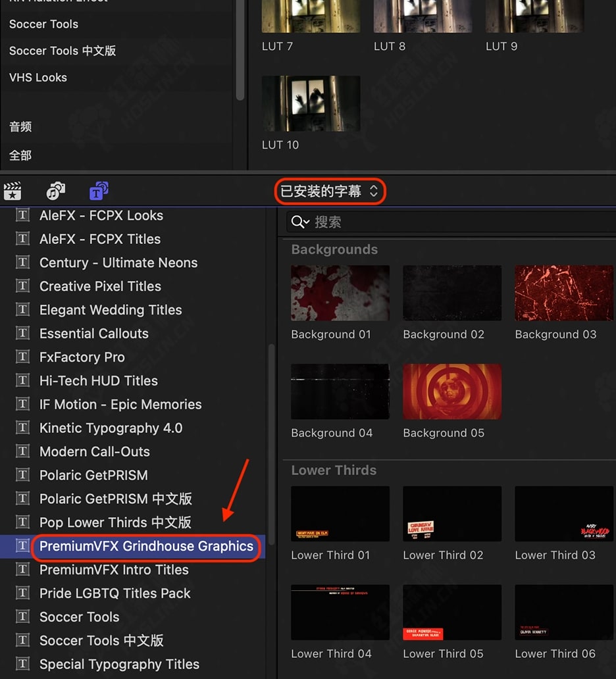This screenshot has width=616, height=679.
Task: Open the Libraries clapperboard sidebar icon
Action: (13, 191)
